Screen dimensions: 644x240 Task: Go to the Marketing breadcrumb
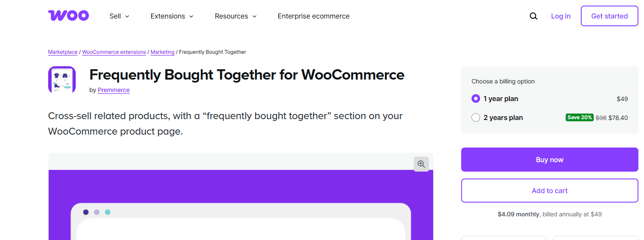(162, 52)
